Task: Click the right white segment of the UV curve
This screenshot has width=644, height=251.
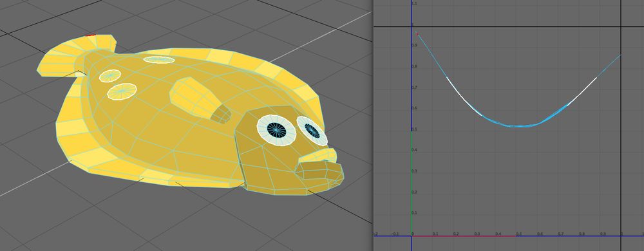Action: pyautogui.click(x=582, y=91)
